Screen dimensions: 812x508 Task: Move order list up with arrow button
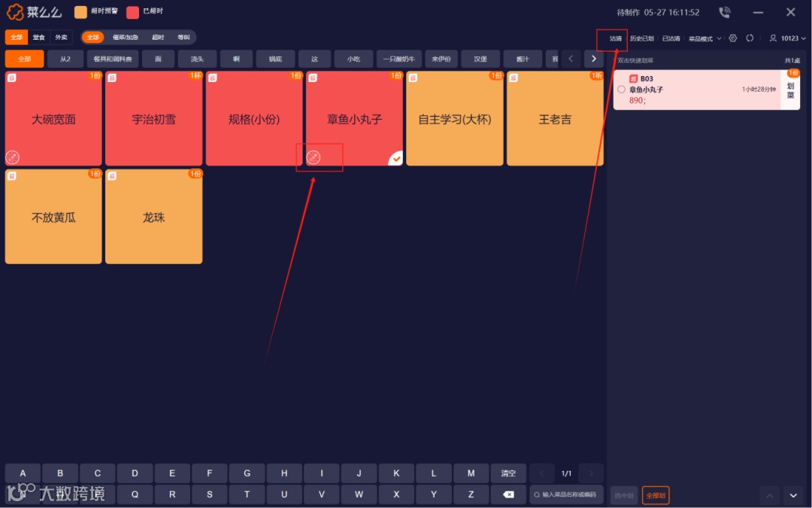770,495
